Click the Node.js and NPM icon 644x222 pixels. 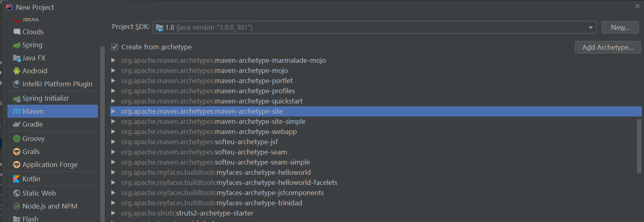(17, 206)
